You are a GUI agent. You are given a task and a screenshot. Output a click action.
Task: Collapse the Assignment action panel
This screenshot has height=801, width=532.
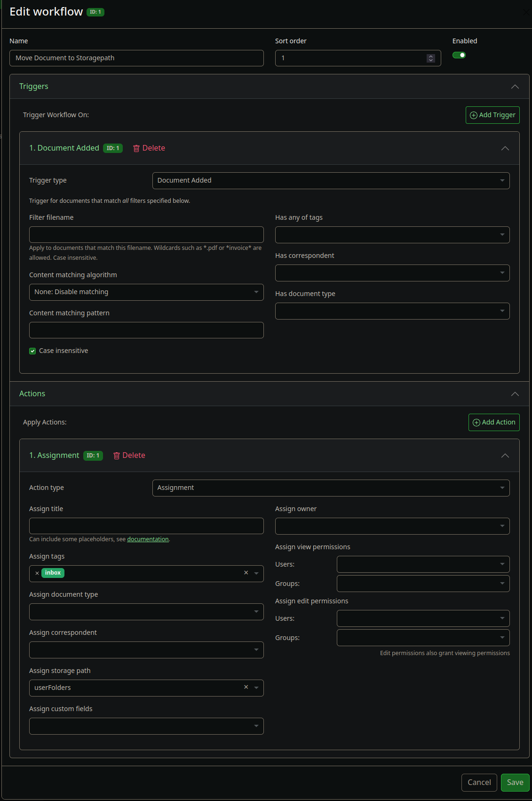pyautogui.click(x=505, y=456)
